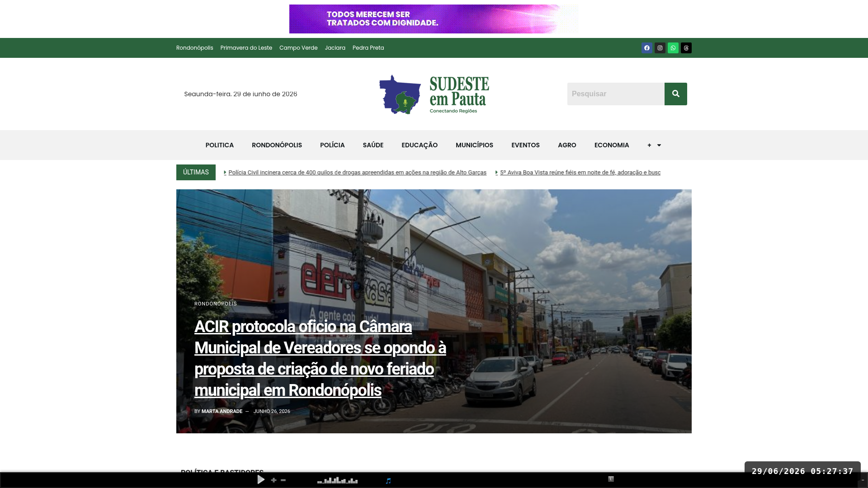Click into the Pesquisar search field

point(616,94)
